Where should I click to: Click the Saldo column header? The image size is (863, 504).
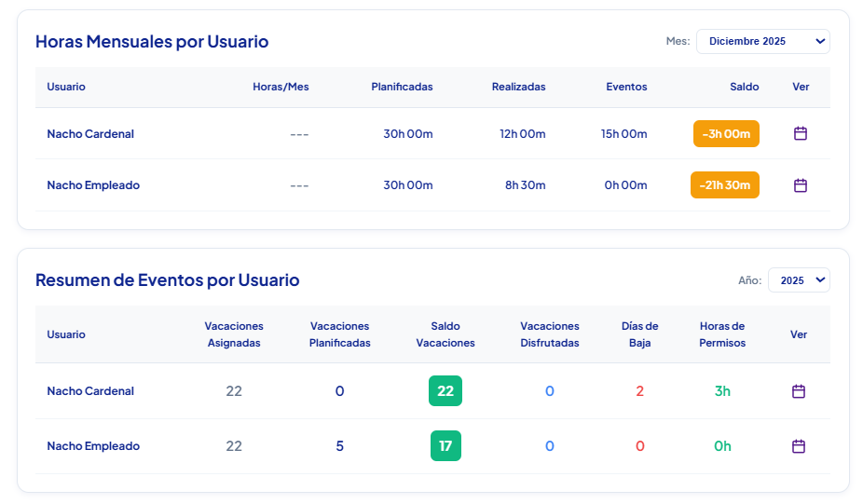tap(744, 87)
